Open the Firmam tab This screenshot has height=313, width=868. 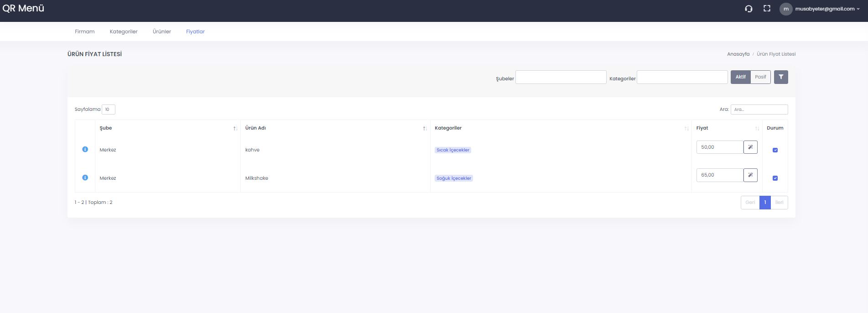85,31
